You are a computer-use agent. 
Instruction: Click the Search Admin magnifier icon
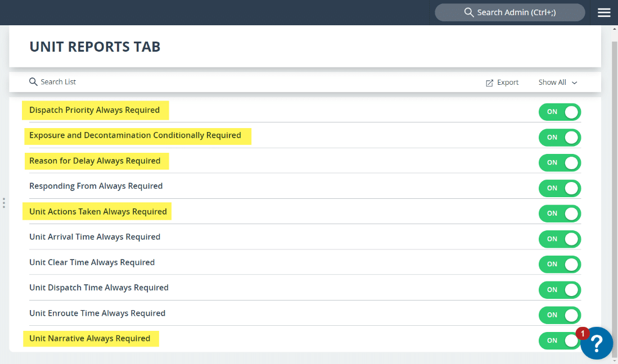(x=468, y=12)
